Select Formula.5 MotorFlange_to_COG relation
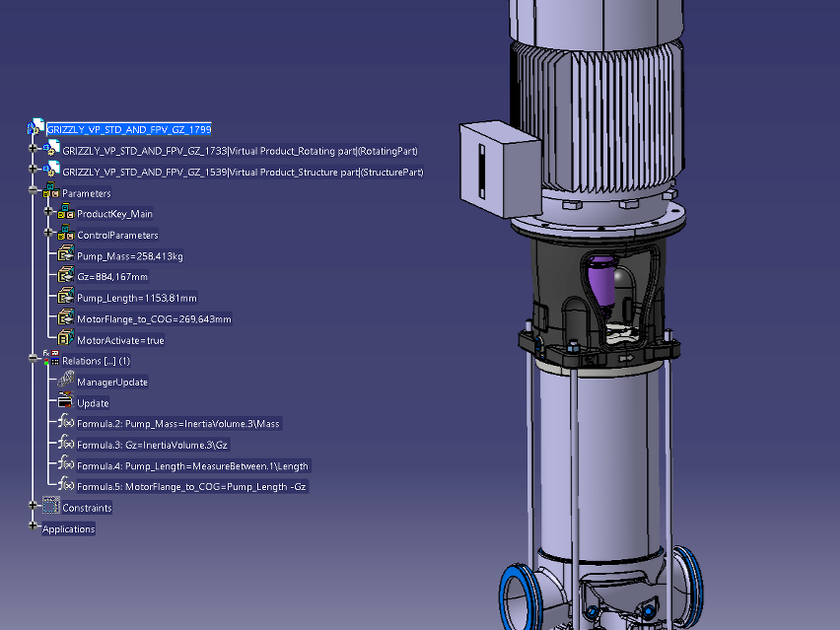This screenshot has height=630, width=840. tap(191, 486)
